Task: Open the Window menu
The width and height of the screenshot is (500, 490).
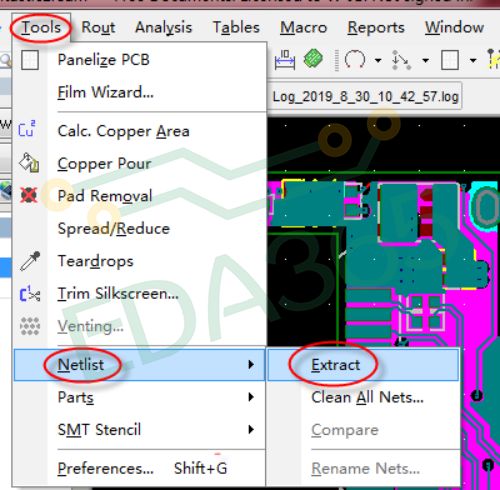Action: coord(454,27)
